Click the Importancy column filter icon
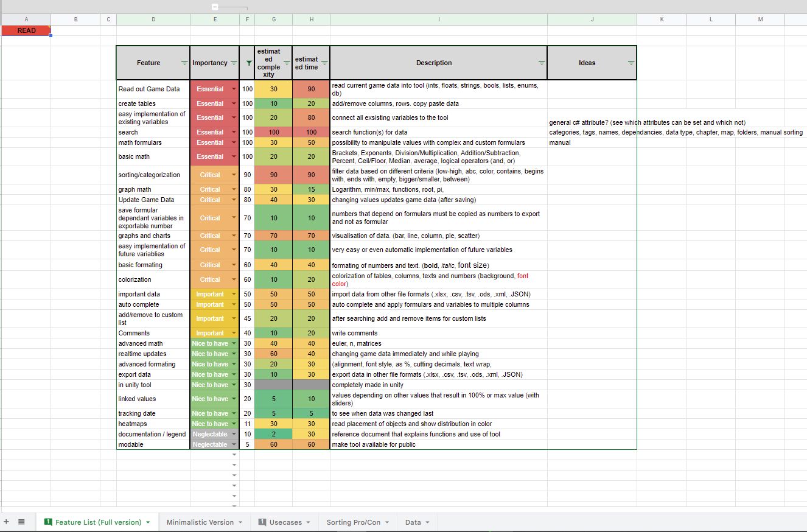Image resolution: width=807 pixels, height=532 pixels. 234,63
